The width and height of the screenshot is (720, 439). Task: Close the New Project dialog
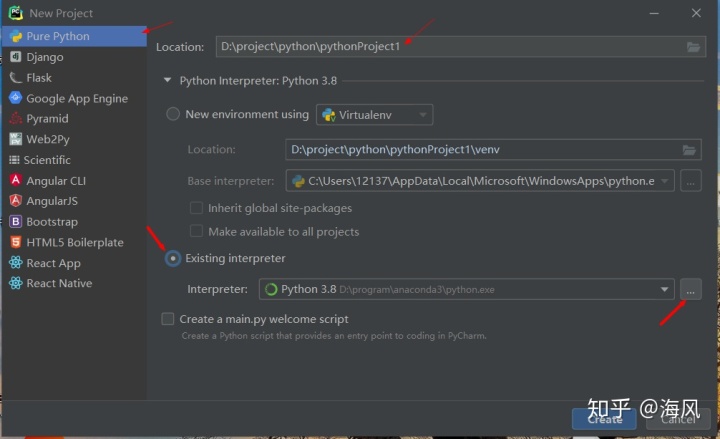coord(696,13)
